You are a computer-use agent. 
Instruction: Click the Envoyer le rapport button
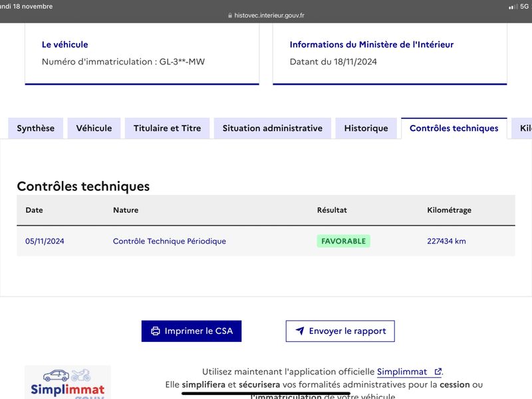pyautogui.click(x=340, y=331)
